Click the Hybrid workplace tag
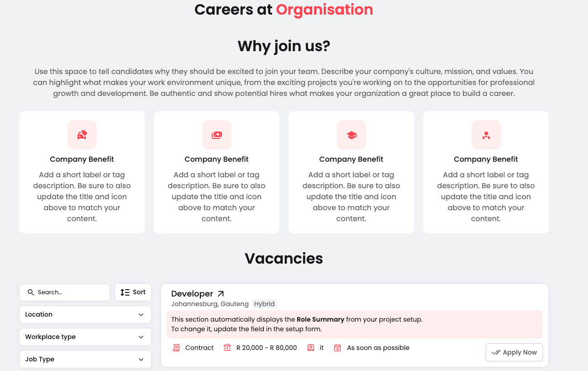This screenshot has height=371, width=588. click(264, 304)
